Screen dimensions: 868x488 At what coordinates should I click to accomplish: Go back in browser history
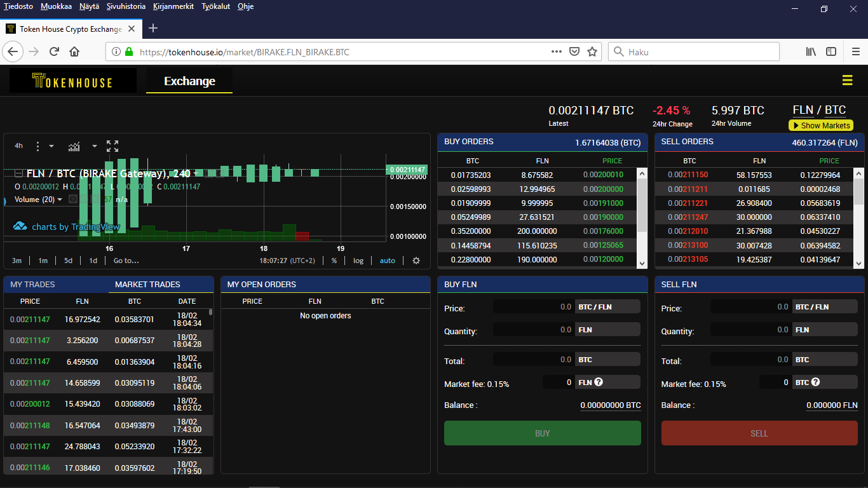[x=13, y=51]
